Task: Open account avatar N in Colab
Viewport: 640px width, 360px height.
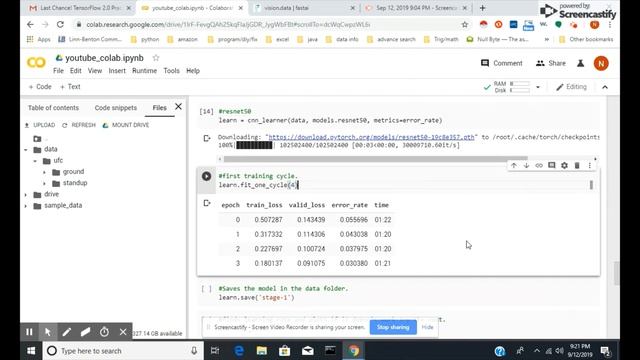Action: 601,63
